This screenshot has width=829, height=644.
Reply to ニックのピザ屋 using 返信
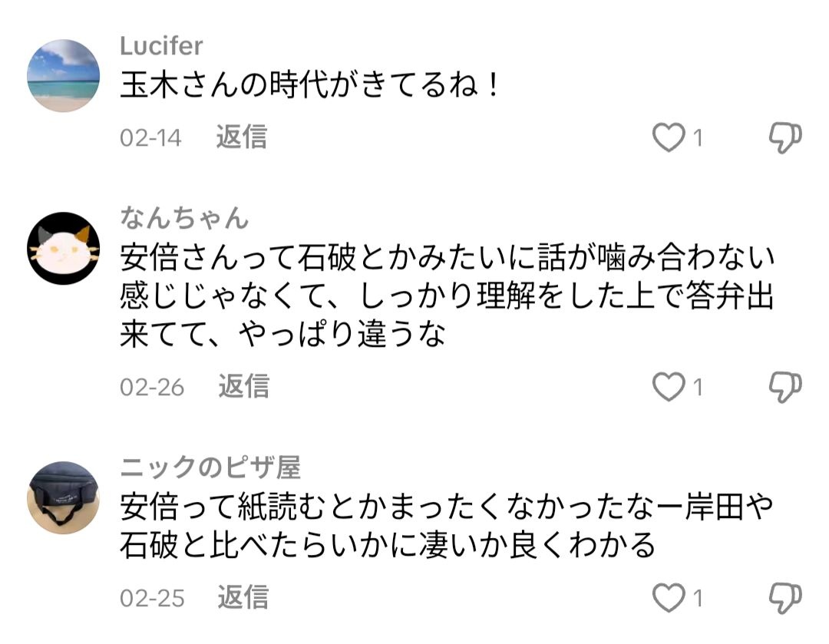(x=243, y=597)
